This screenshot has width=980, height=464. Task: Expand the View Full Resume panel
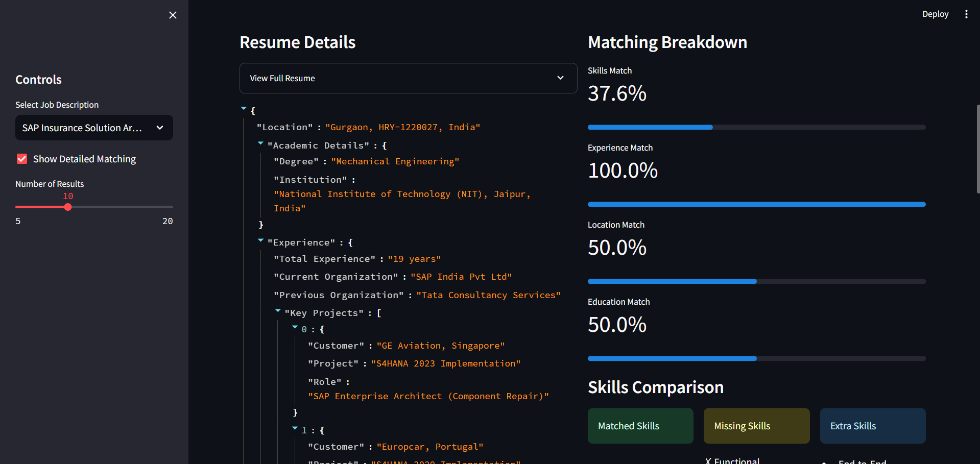408,78
